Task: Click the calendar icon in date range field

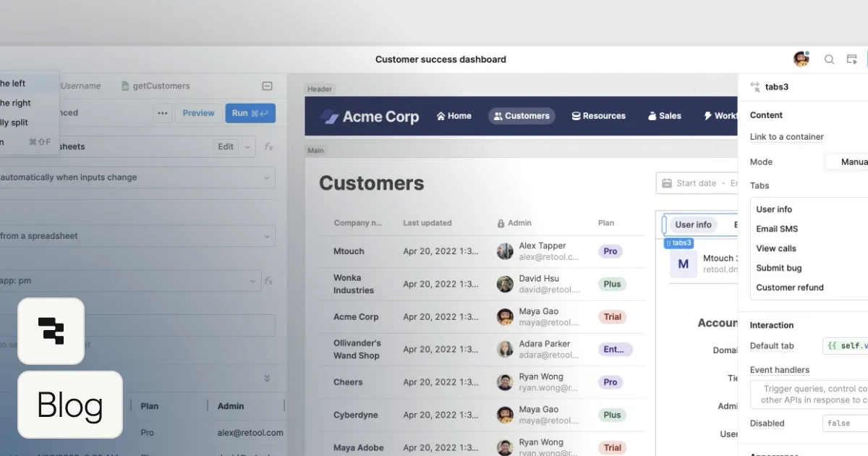Action: (667, 183)
